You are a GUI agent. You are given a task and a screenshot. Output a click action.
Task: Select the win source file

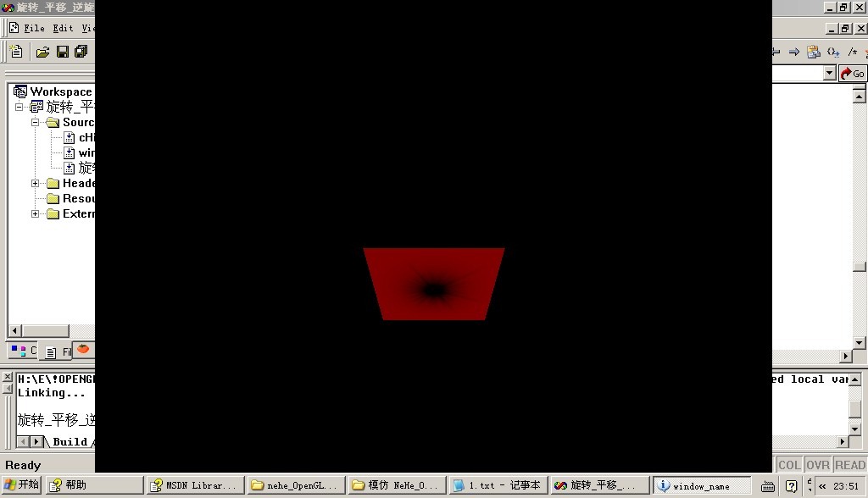point(80,152)
